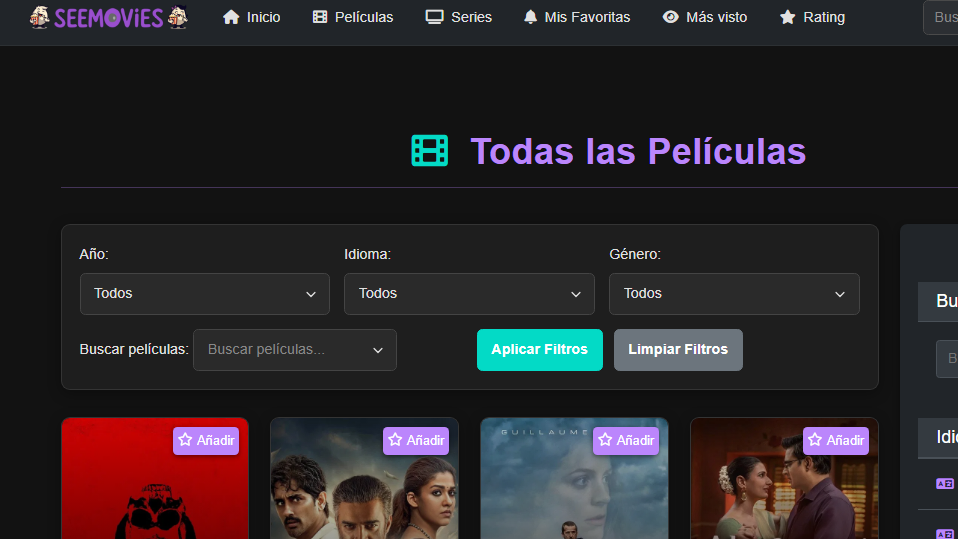Viewport: 958px width, 539px height.
Task: Open the Género dropdown
Action: (x=734, y=294)
